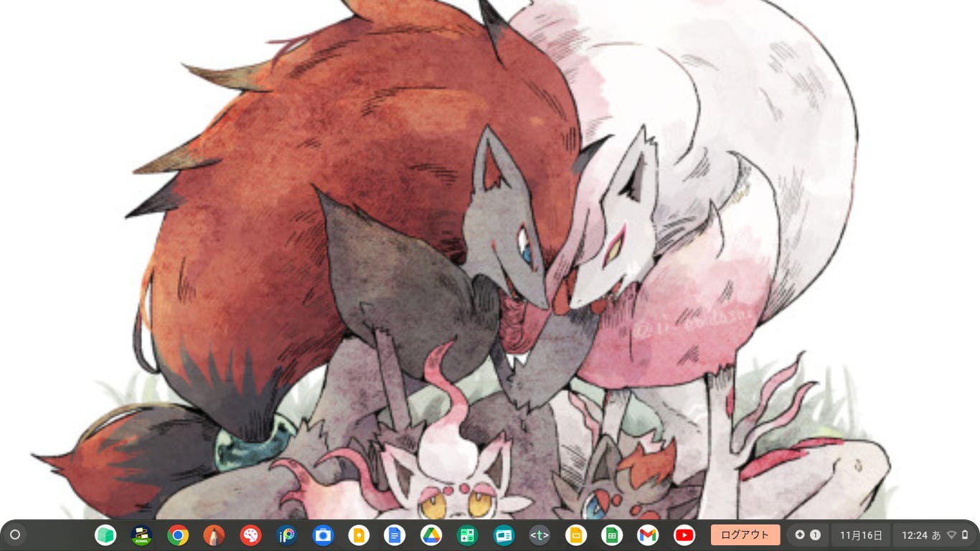
Task: Click the ログアウト logout button
Action: tap(745, 534)
